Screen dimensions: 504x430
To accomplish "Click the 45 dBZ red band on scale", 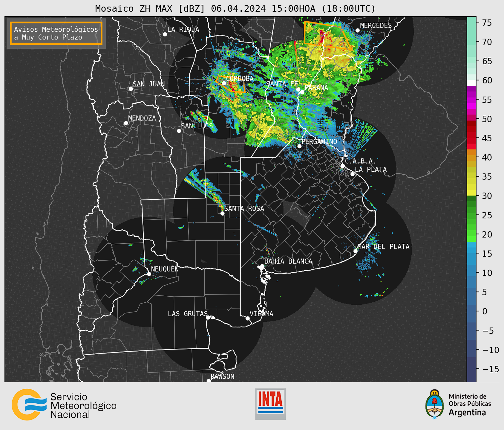I will click(x=471, y=138).
